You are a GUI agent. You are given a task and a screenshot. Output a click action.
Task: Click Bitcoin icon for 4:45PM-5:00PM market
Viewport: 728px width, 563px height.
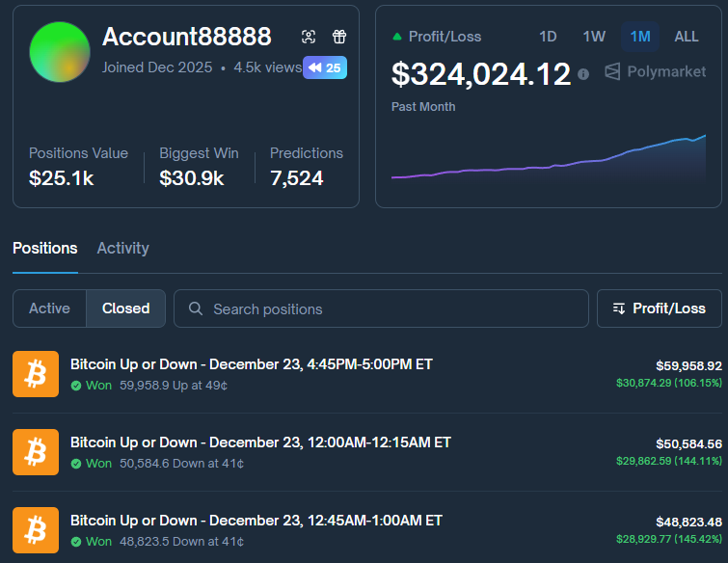[x=36, y=374]
